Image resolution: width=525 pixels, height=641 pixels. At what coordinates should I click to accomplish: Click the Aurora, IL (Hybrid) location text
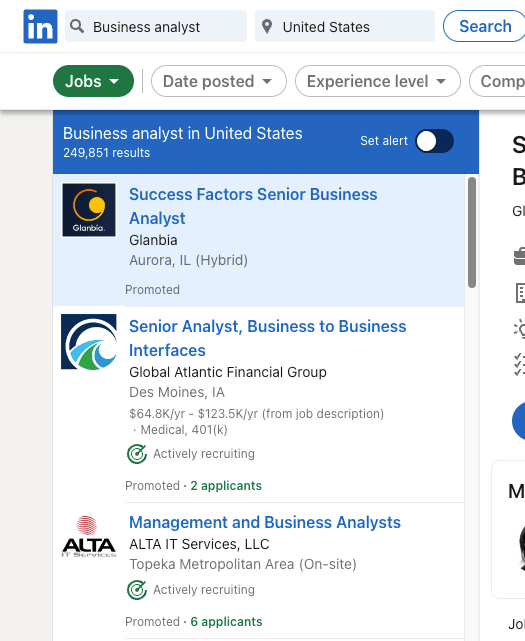(188, 260)
